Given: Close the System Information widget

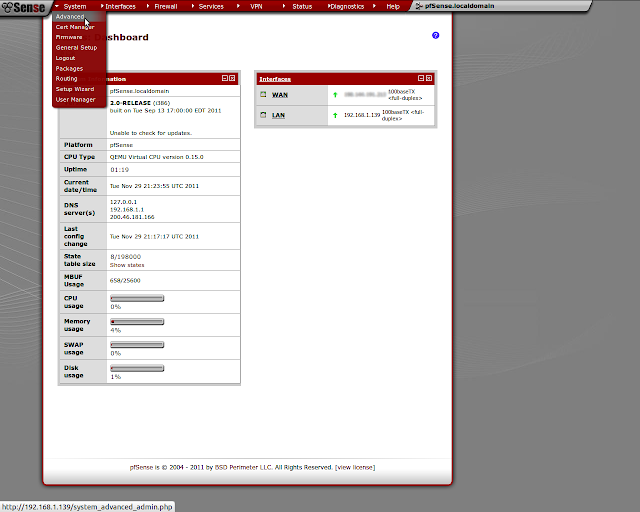Looking at the screenshot, I should pyautogui.click(x=232, y=78).
